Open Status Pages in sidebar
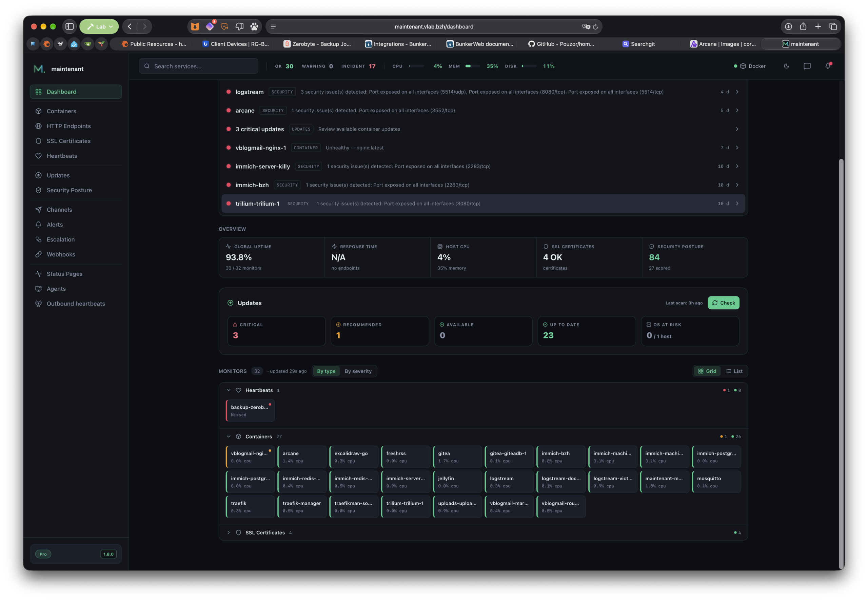 click(x=76, y=274)
